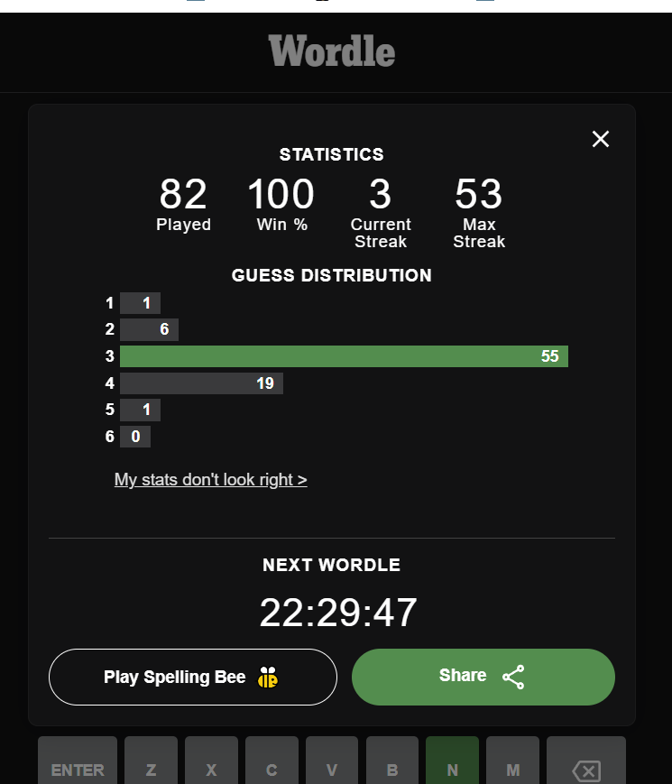Click the Spelling Bee bee icon
The width and height of the screenshot is (672, 784).
tap(268, 678)
